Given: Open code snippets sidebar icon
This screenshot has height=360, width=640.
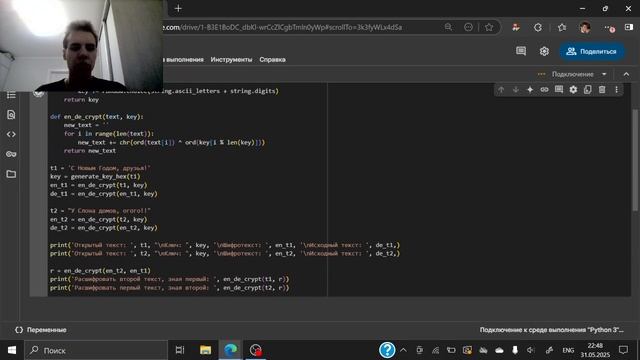Looking at the screenshot, I should tap(11, 134).
